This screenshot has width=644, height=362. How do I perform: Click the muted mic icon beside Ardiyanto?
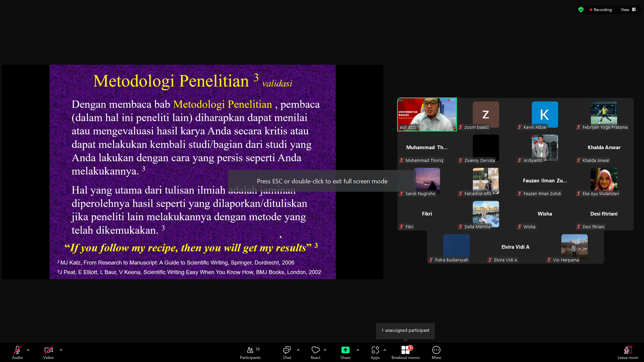[x=520, y=161]
